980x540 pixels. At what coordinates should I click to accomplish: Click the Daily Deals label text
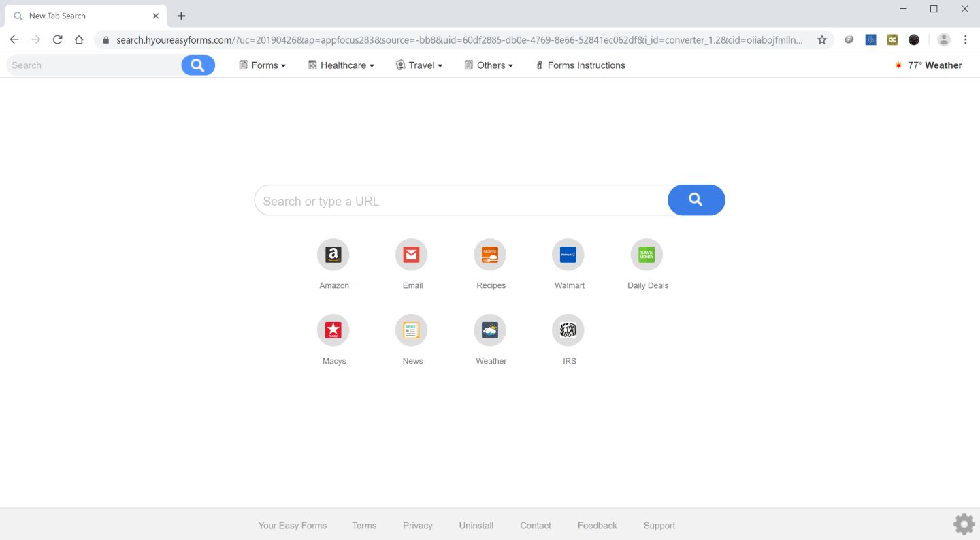tap(648, 286)
